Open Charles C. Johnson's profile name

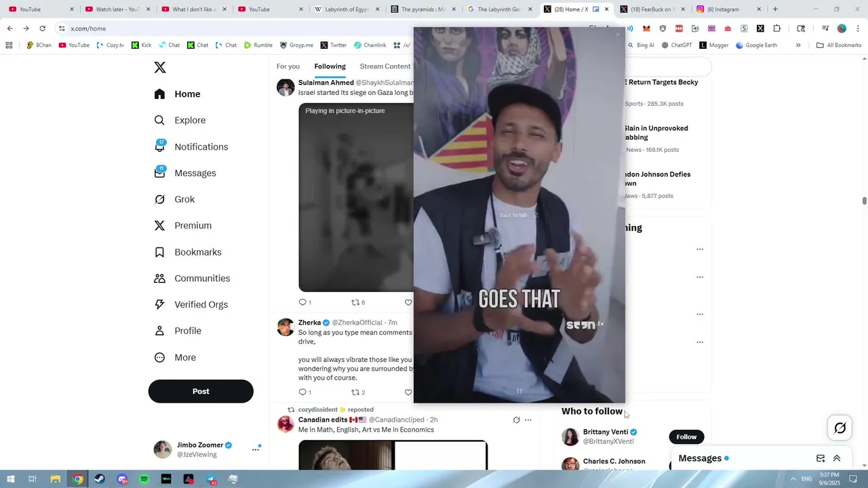pyautogui.click(x=614, y=461)
